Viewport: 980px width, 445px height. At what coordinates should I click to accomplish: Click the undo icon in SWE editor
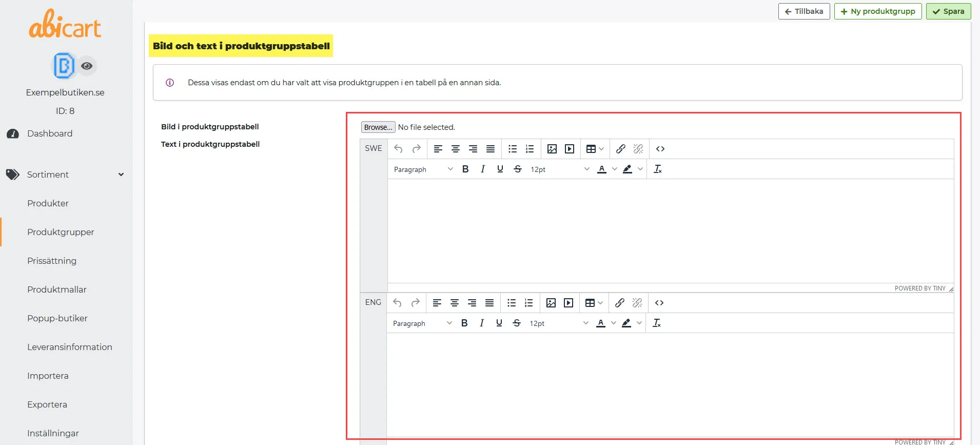[x=398, y=149]
